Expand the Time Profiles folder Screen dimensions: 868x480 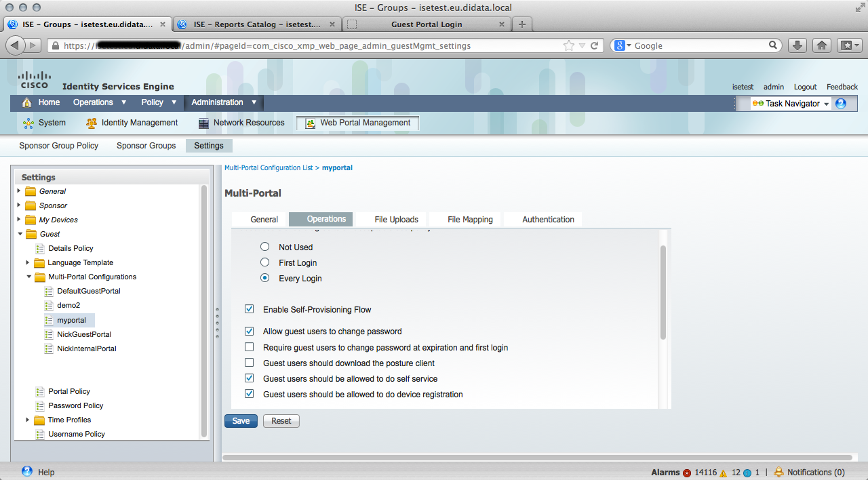(x=28, y=420)
